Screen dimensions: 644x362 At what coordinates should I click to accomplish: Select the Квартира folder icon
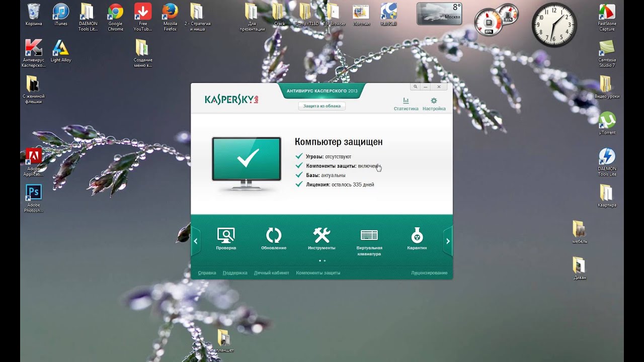(x=607, y=196)
